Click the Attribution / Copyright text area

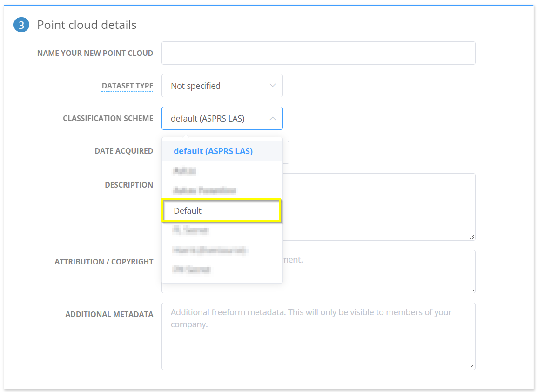point(372,271)
